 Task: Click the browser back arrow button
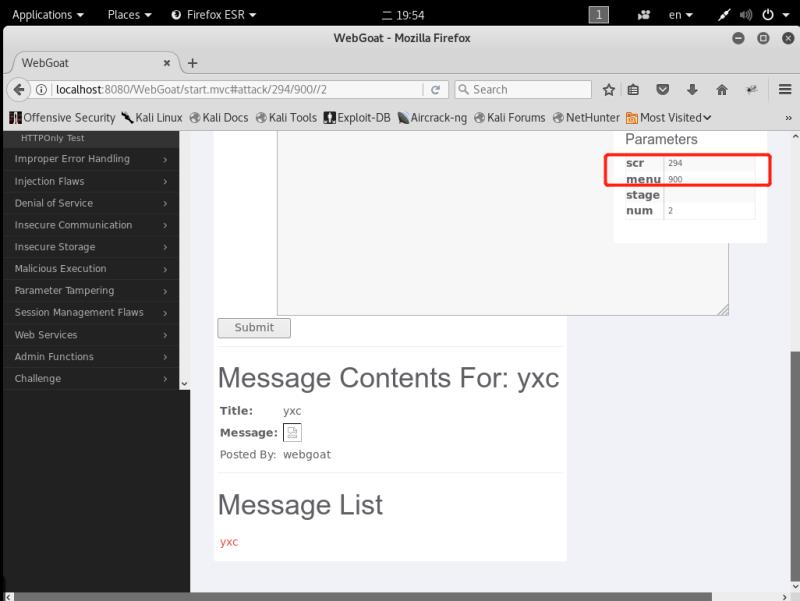click(x=19, y=90)
